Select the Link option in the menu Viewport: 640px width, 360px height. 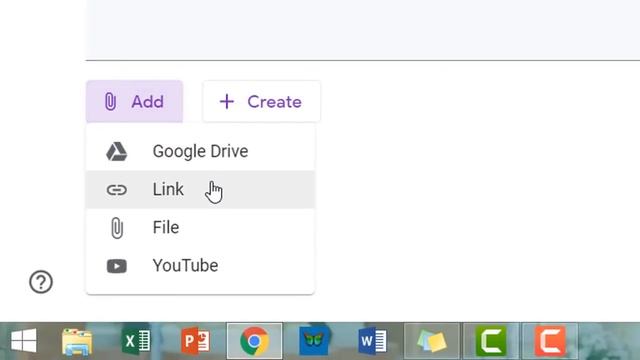point(200,189)
